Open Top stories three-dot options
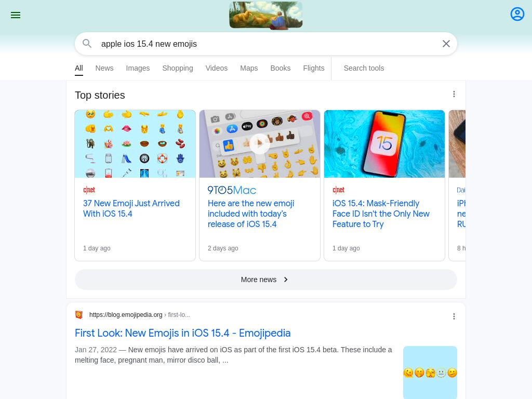Screen dimensions: 532x399 [454, 94]
